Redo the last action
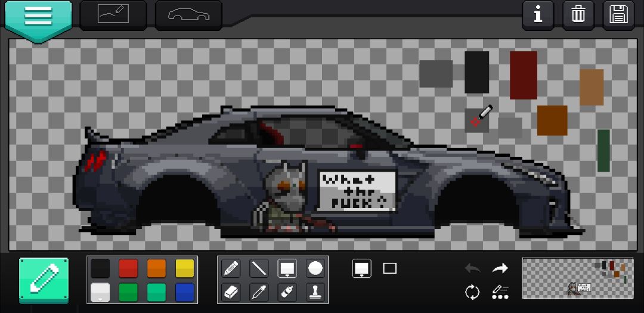Screen dimensions: 644x313 pos(500,268)
